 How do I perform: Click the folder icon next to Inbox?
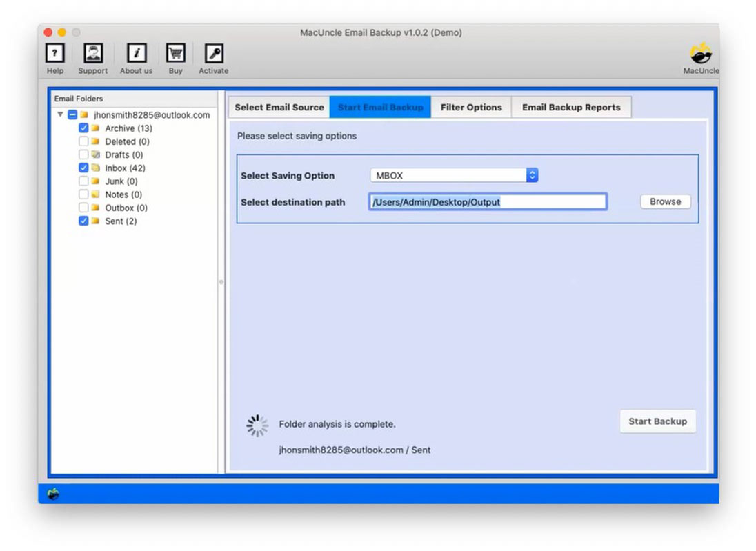click(96, 168)
